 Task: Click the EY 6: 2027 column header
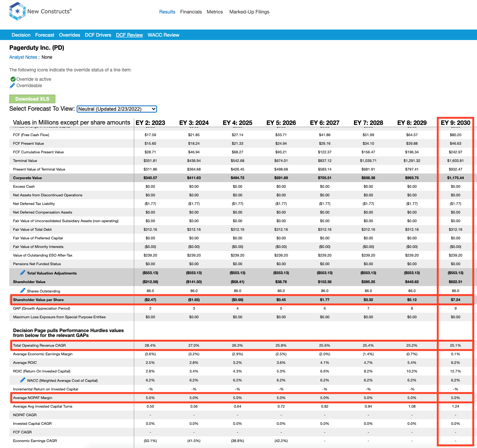[x=325, y=123]
